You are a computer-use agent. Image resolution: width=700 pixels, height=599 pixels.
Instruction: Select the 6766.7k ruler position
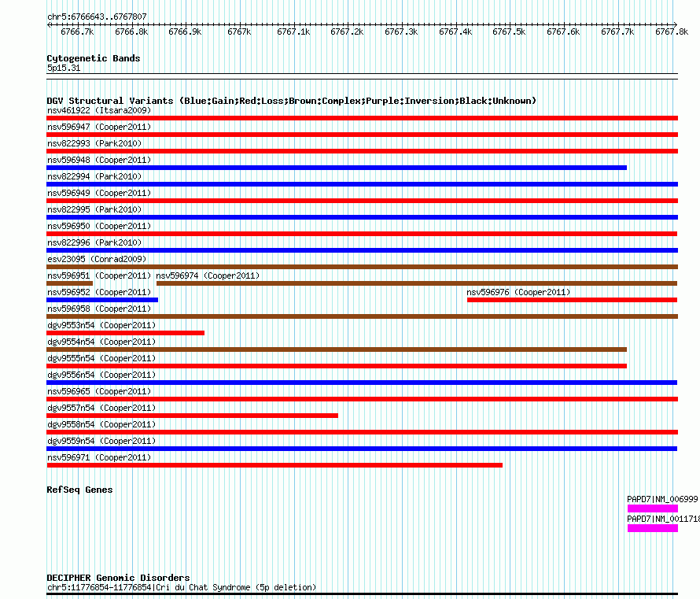(77, 31)
